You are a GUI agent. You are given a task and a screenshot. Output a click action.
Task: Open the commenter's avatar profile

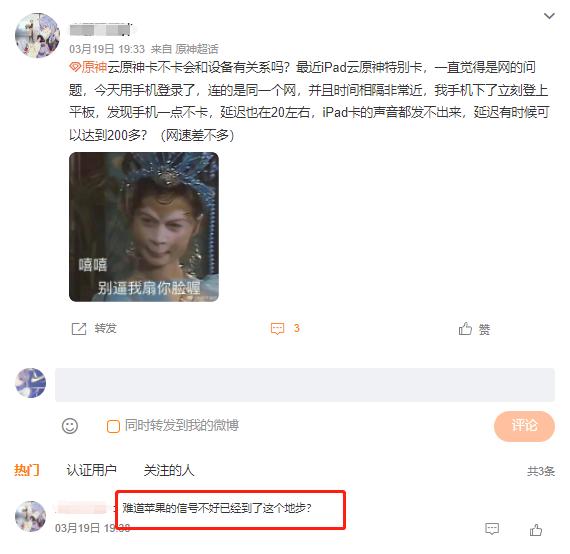(31, 516)
